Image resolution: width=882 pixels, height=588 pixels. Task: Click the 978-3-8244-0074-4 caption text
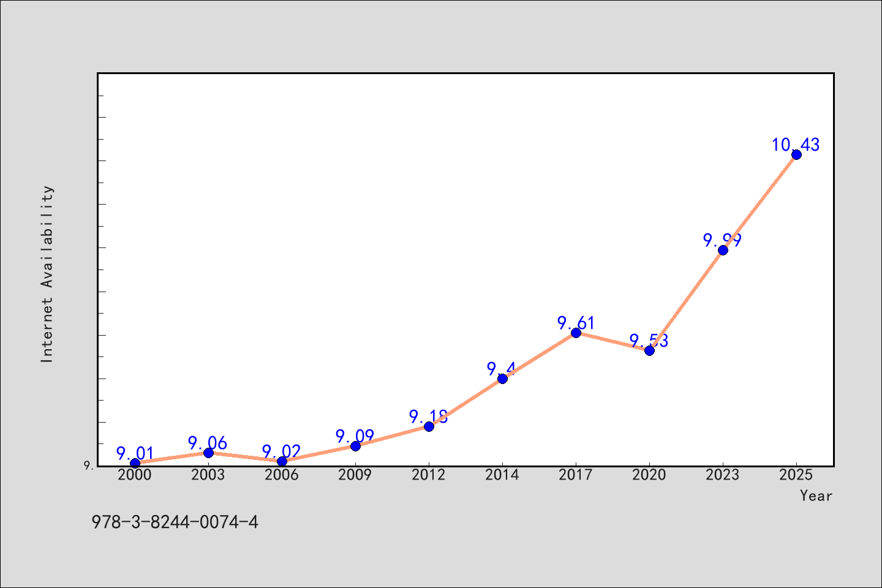pyautogui.click(x=175, y=522)
